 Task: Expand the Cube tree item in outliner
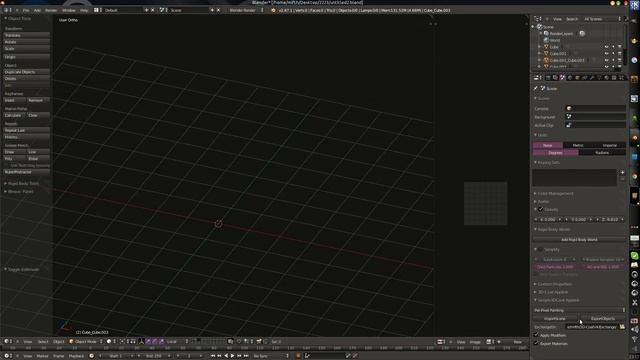pos(540,47)
